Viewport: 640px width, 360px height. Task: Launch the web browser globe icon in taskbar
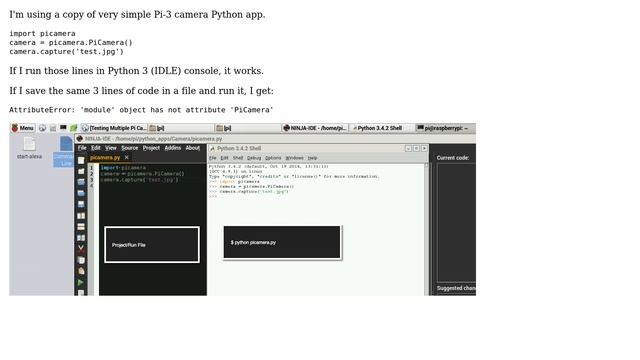pyautogui.click(x=42, y=128)
